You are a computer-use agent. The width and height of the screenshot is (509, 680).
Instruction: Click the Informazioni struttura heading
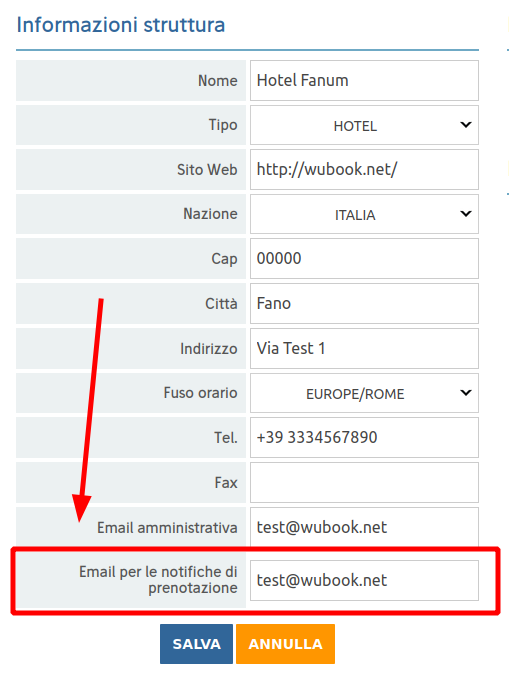tap(121, 25)
